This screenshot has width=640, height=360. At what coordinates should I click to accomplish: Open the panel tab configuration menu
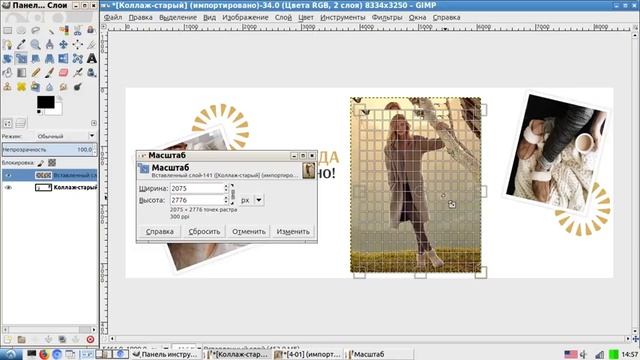pyautogui.click(x=94, y=123)
